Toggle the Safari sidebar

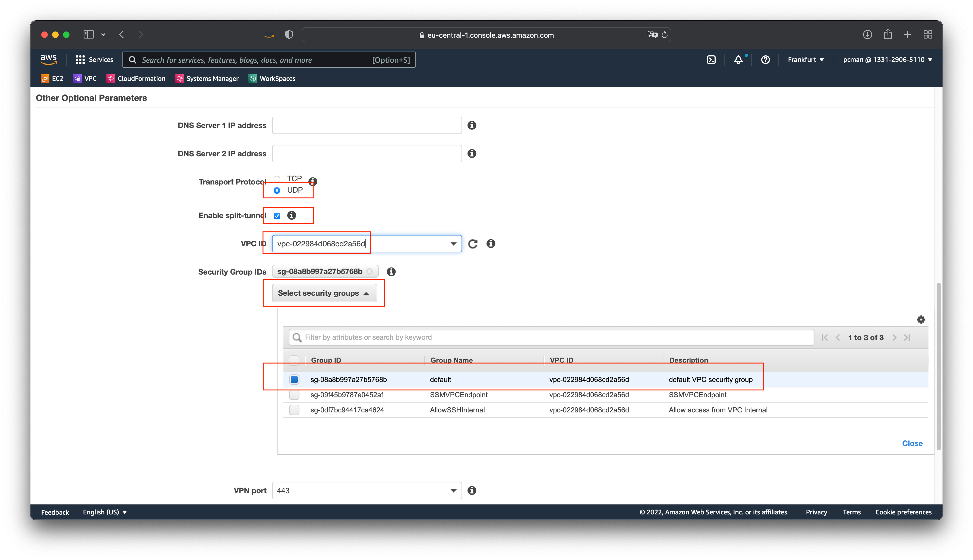pos(89,35)
